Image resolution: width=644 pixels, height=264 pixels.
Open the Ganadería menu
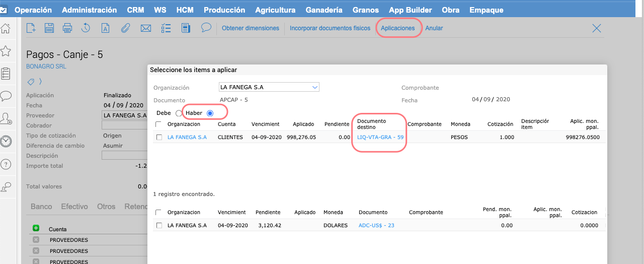[x=324, y=10]
